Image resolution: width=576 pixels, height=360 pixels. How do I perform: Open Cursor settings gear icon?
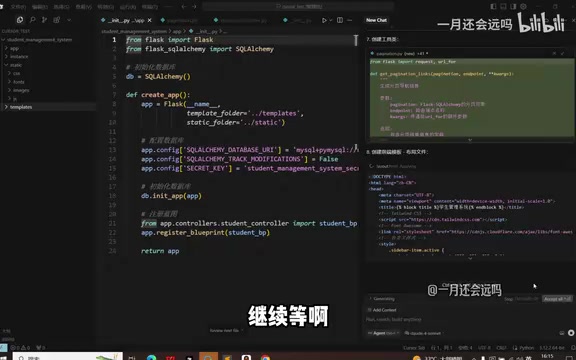[523, 6]
